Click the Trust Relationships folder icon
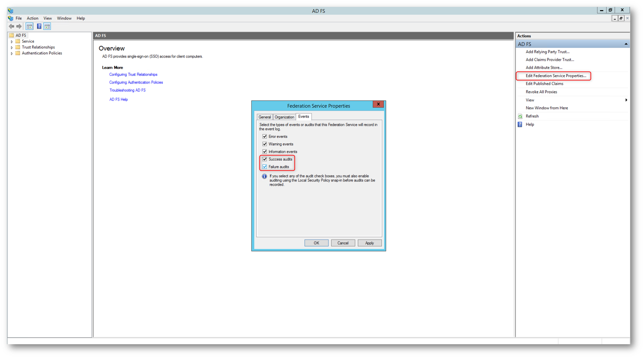644x358 pixels. coord(18,47)
